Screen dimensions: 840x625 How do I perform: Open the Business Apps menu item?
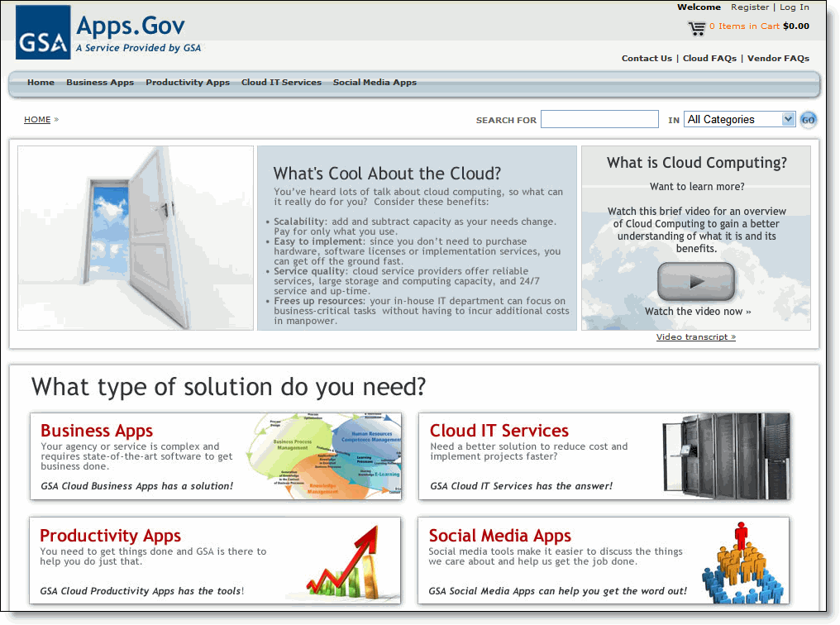click(100, 83)
